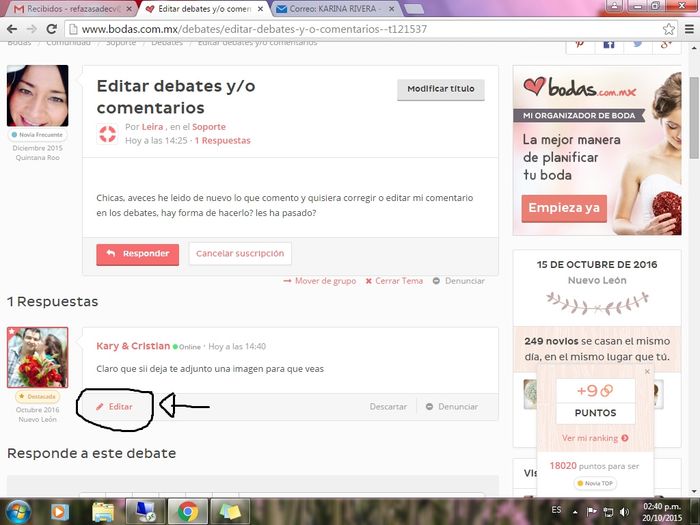Open the Soporte group link
This screenshot has height=525, width=700.
(208, 127)
